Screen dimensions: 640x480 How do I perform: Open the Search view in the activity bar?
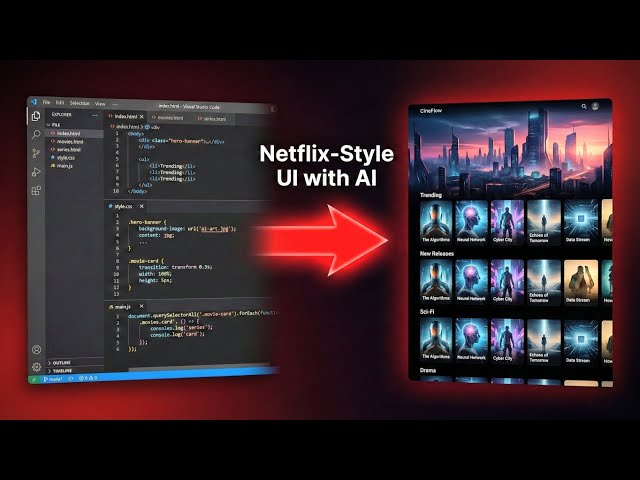pos(36,134)
